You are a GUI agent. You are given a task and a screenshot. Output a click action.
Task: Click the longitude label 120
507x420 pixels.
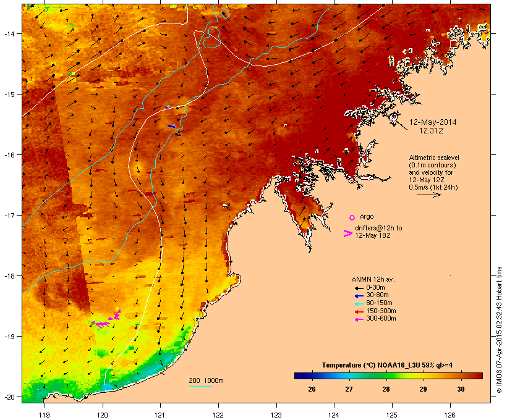click(103, 415)
